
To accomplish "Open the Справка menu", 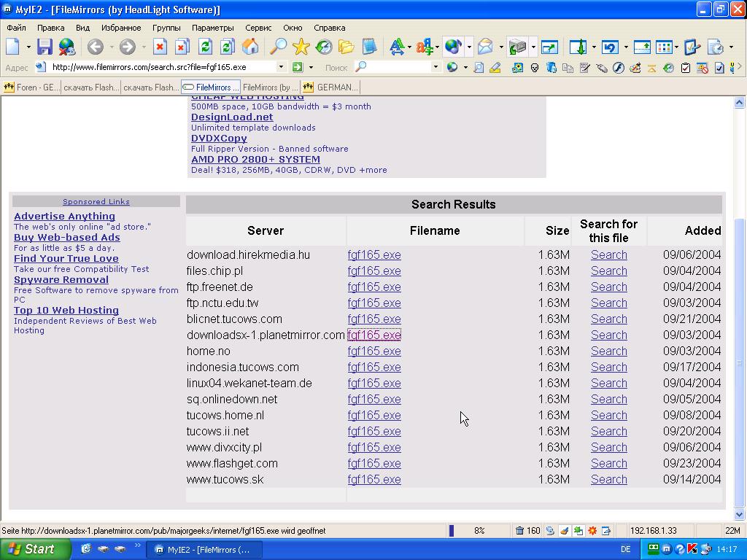I will (329, 28).
